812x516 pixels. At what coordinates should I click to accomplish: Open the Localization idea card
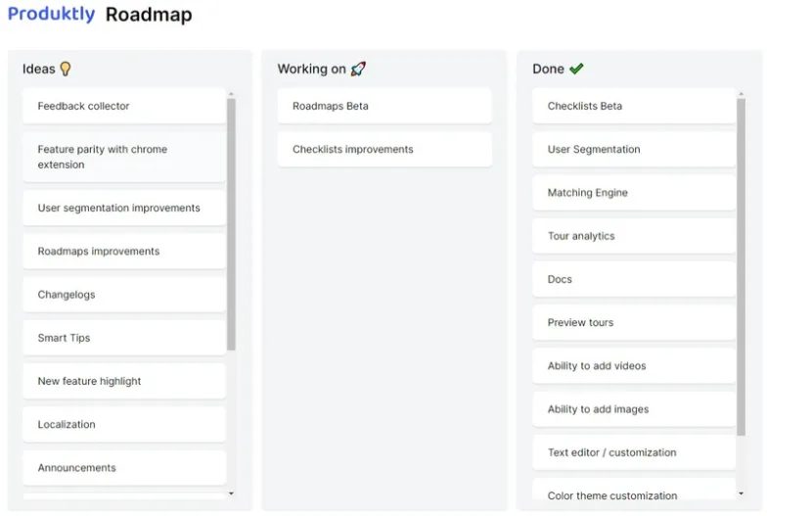[x=124, y=424]
